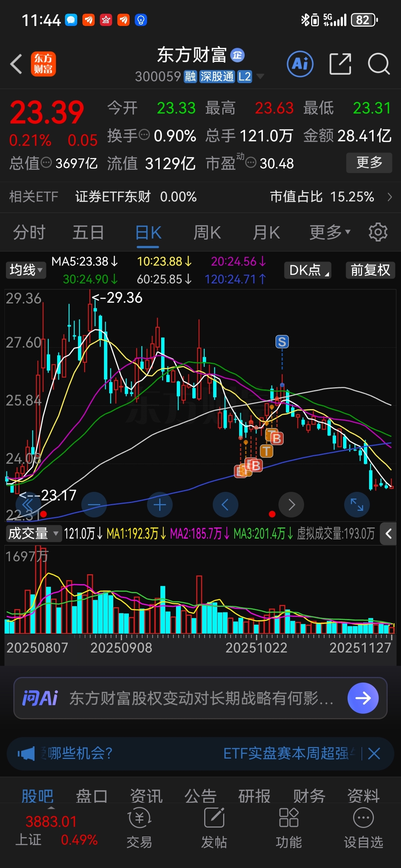Open the 成交量 indicator dropdown
Screen dimensions: 401x868
[33, 533]
